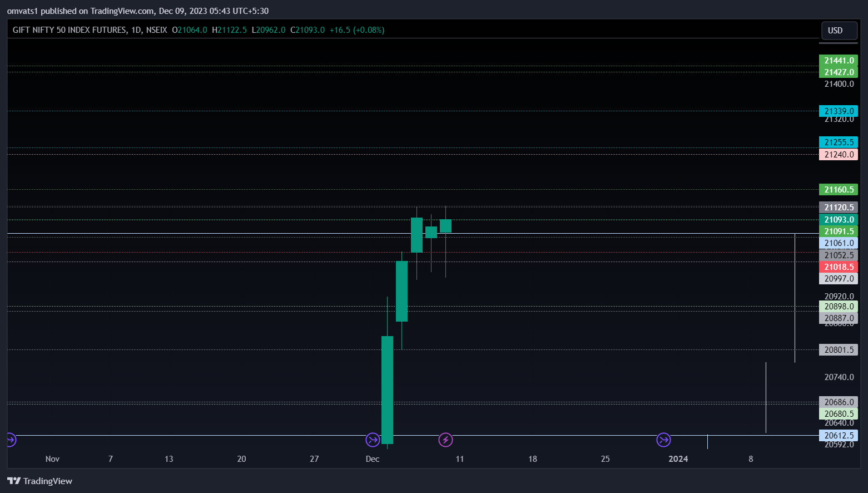Click the 21400.0 axis price tick
Screen dimensions: 868x493
point(839,84)
